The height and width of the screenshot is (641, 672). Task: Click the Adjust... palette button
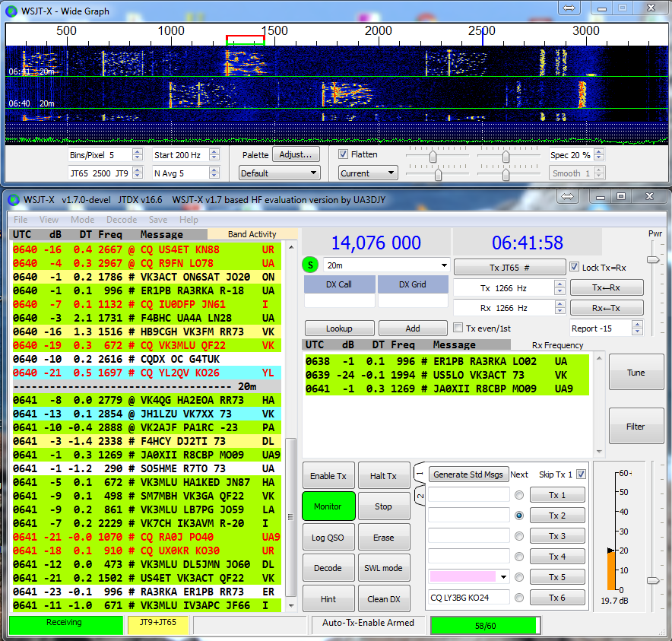click(x=296, y=154)
